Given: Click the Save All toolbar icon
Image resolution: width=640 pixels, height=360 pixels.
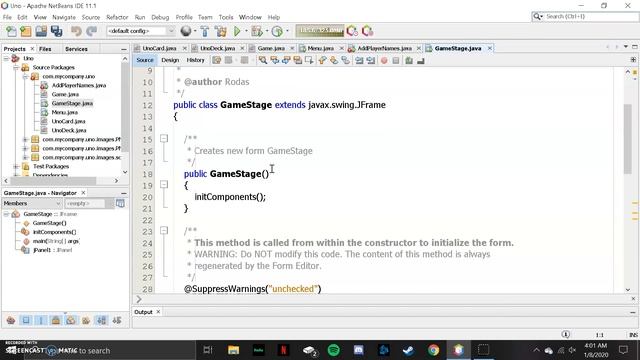Looking at the screenshot, I should tap(56, 31).
